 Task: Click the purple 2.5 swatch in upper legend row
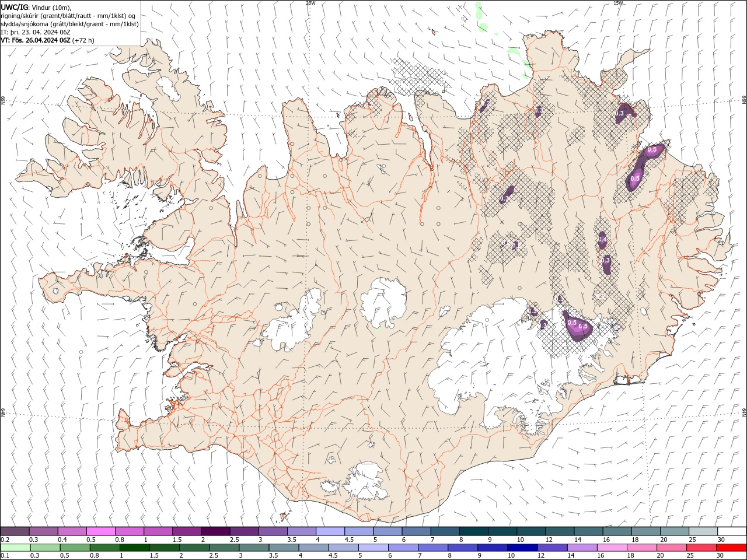(x=244, y=531)
